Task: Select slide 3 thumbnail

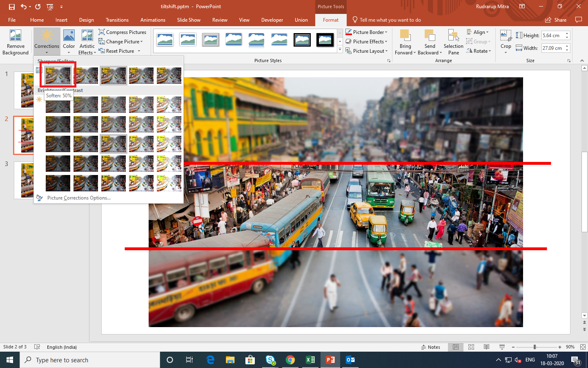Action: pos(24,180)
